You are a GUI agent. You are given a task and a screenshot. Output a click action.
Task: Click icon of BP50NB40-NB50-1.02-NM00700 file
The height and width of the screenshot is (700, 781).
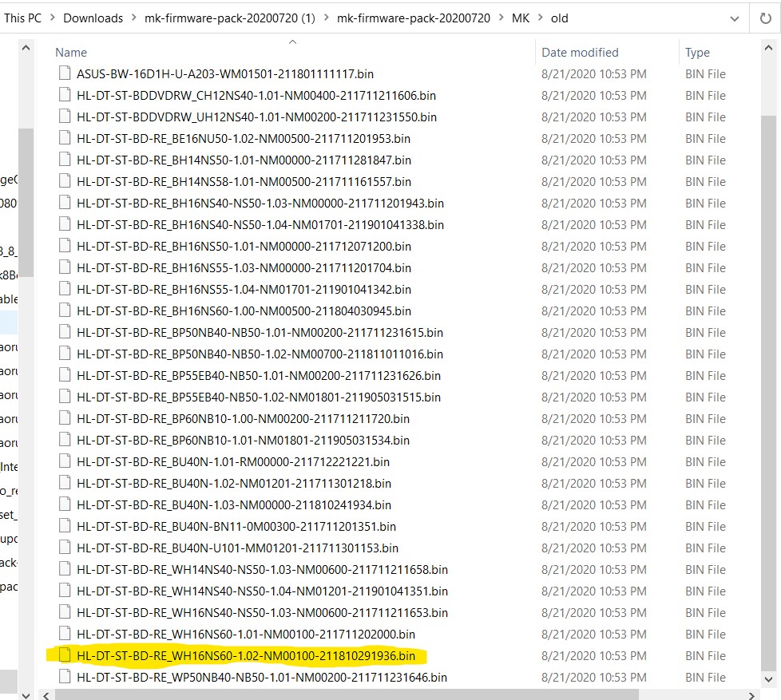64,353
